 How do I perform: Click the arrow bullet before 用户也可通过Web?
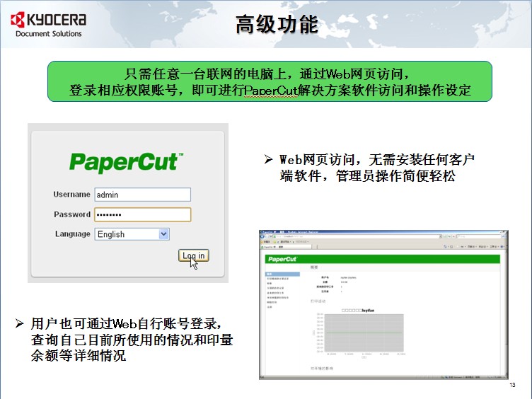point(20,324)
